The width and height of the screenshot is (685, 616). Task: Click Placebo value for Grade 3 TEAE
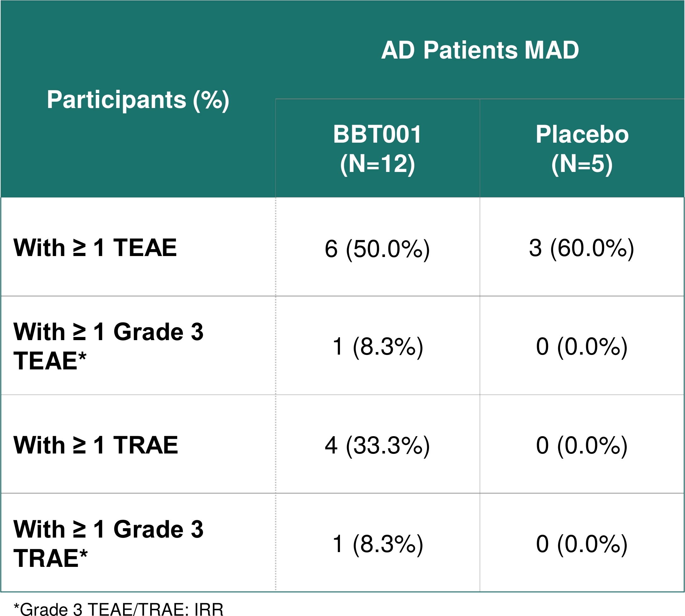[x=582, y=347]
